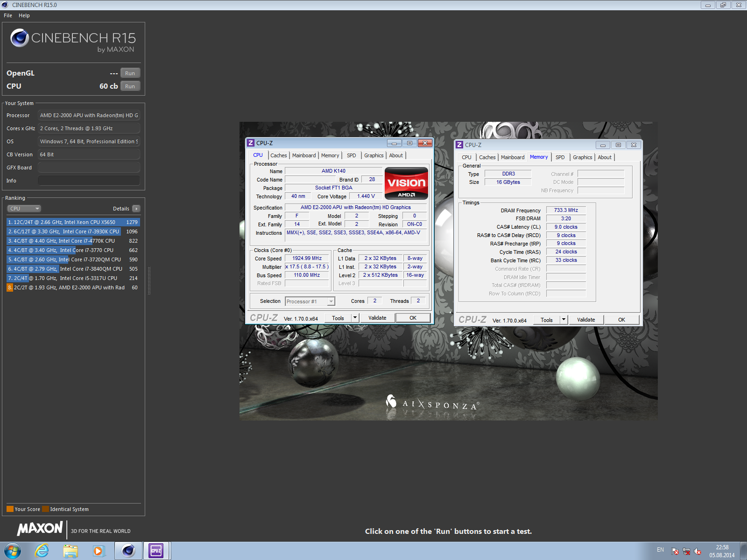747x560 pixels.
Task: Click Tools button in right CPU-Z window
Action: (x=547, y=320)
